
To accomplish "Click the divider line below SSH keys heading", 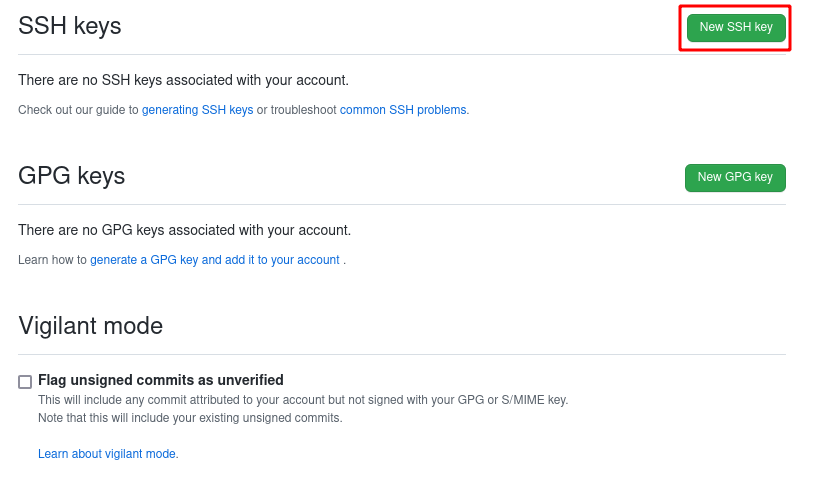I will [402, 54].
